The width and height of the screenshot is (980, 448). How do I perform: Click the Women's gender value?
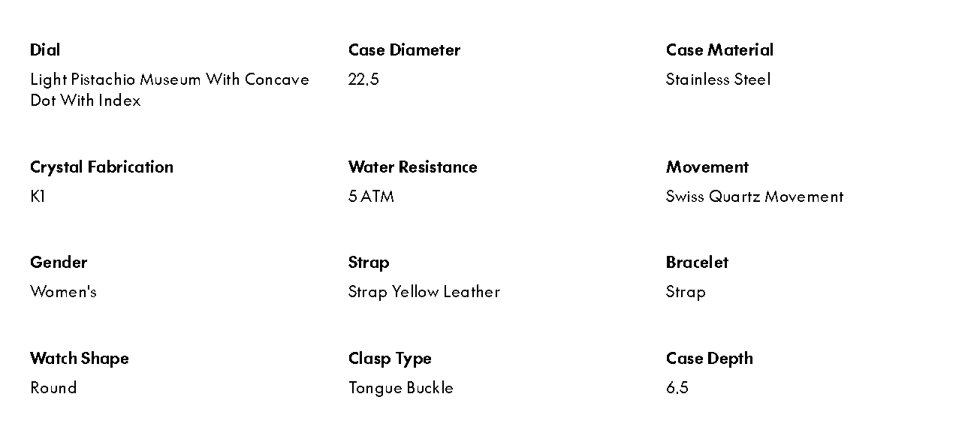63,292
